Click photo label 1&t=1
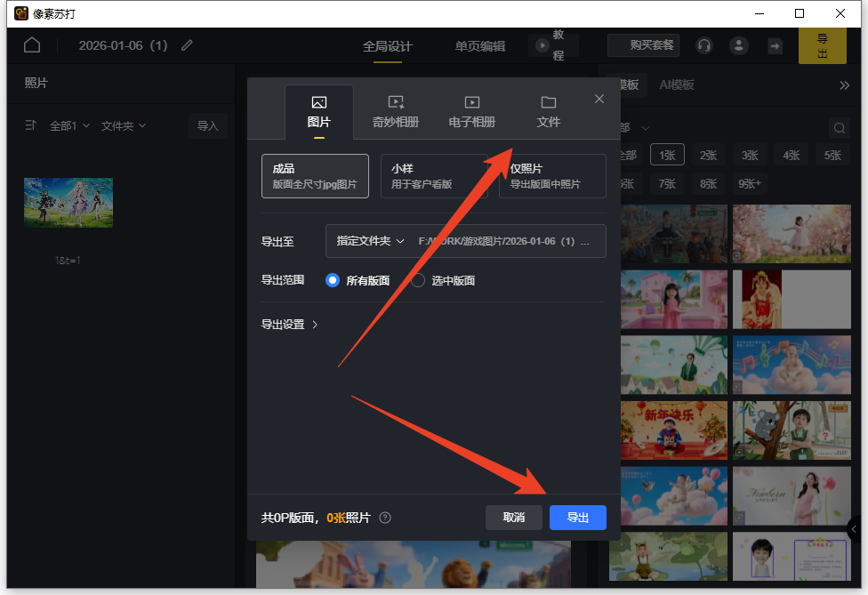Screen dimensions: 868x595 68,260
